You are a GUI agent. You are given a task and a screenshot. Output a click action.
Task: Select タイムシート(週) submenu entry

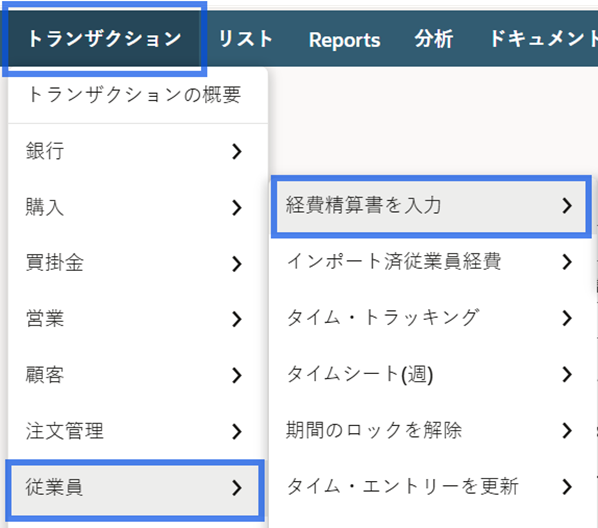431,374
